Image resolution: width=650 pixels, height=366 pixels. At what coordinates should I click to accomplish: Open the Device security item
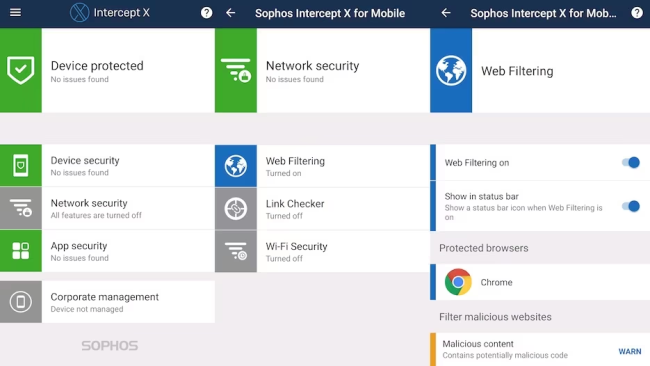(107, 165)
